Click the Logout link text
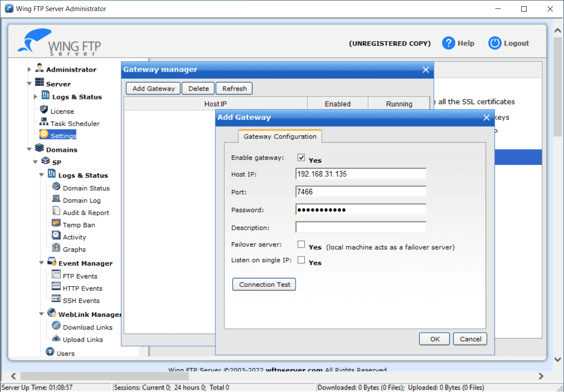The image size is (564, 392). click(516, 43)
